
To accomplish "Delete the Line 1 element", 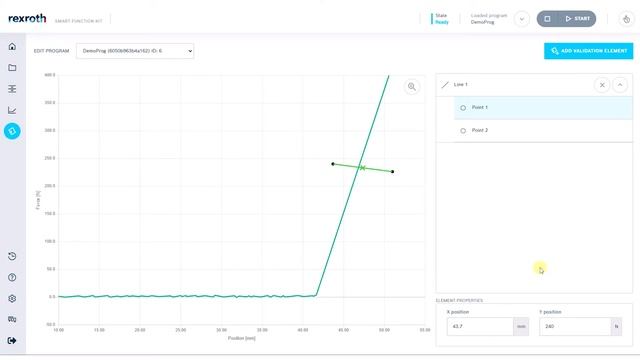I will (602, 85).
